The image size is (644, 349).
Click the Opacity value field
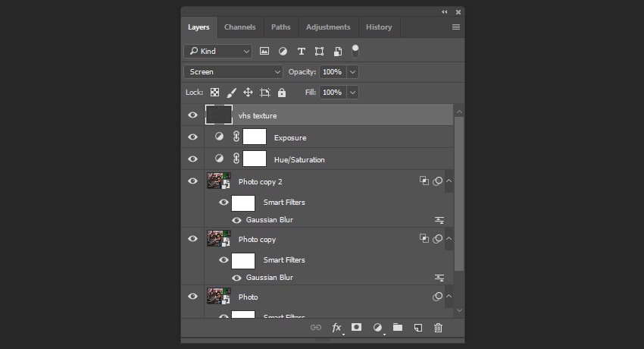tap(333, 72)
